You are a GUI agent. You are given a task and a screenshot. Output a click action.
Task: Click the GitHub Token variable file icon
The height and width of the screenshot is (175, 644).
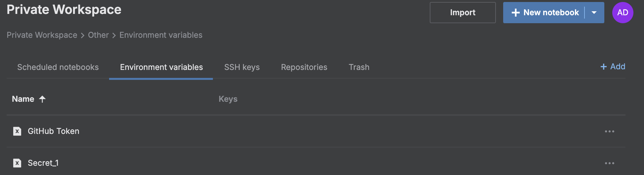17,131
